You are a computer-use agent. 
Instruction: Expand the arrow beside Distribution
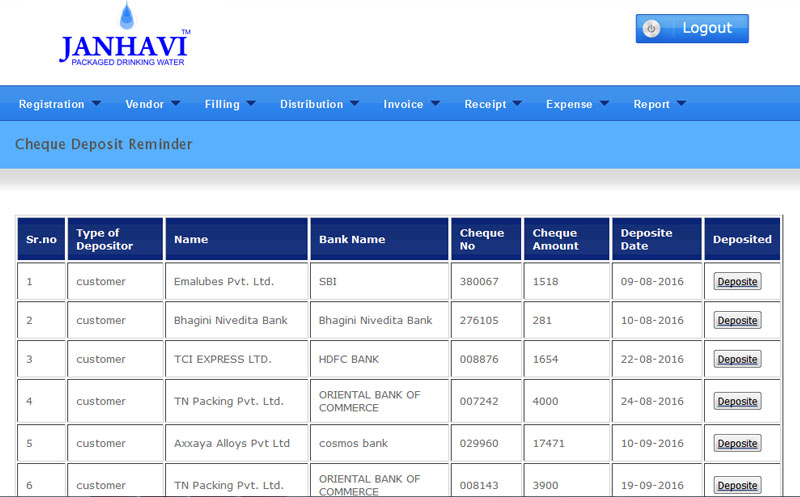coord(354,103)
